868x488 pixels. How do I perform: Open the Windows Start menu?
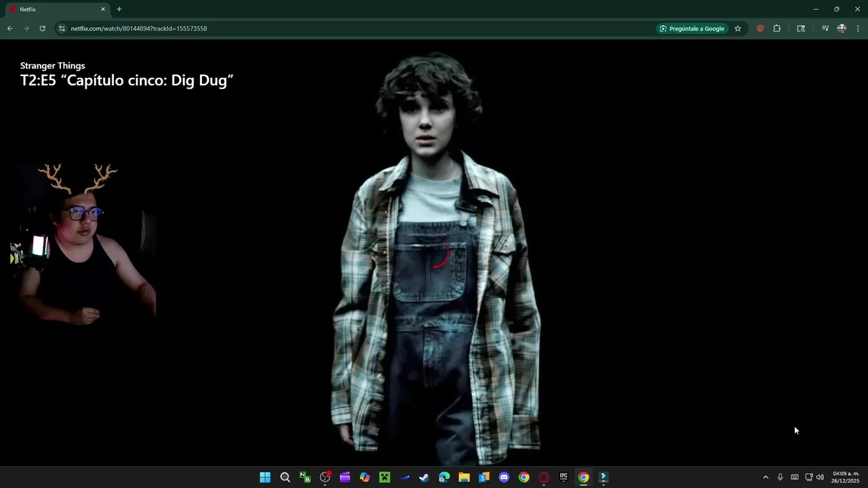[265, 477]
